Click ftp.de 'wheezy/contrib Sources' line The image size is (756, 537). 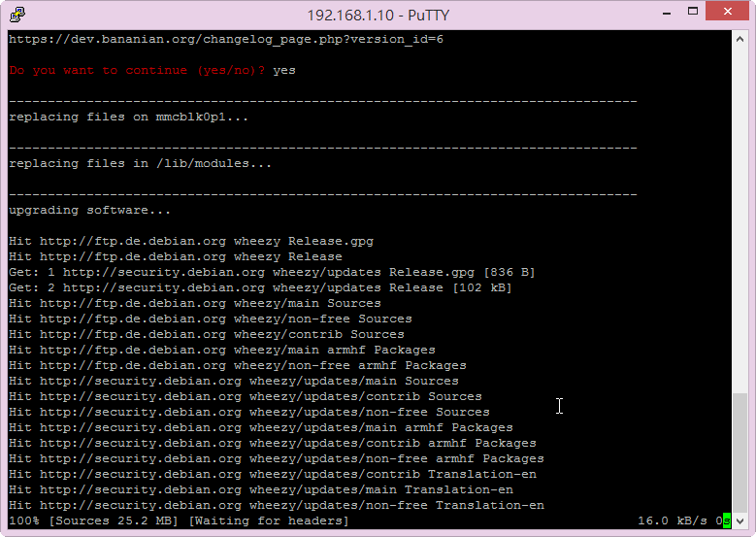(x=207, y=334)
